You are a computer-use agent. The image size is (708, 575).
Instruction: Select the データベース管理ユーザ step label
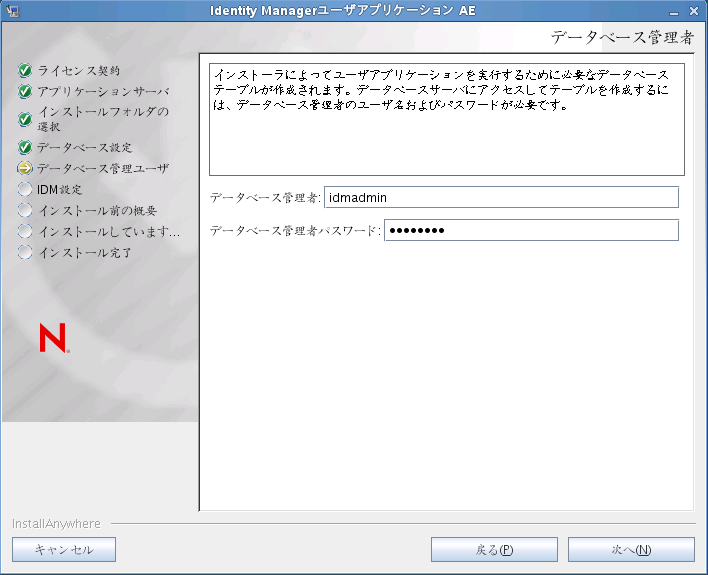[103, 168]
